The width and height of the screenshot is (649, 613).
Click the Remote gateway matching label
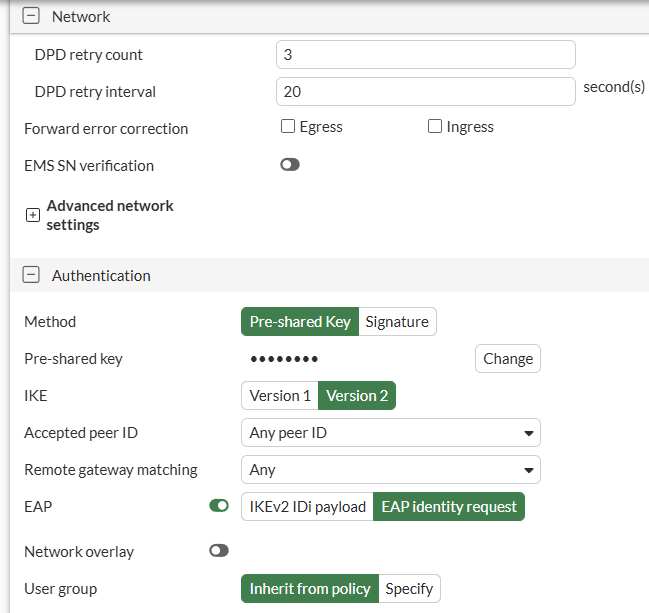(x=111, y=470)
